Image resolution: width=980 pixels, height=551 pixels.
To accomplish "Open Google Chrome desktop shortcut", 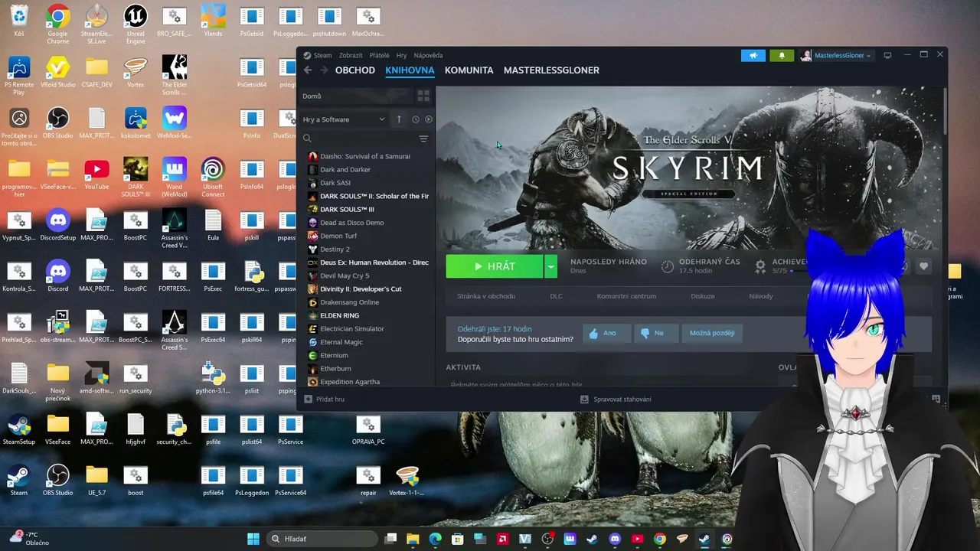I will [x=57, y=24].
